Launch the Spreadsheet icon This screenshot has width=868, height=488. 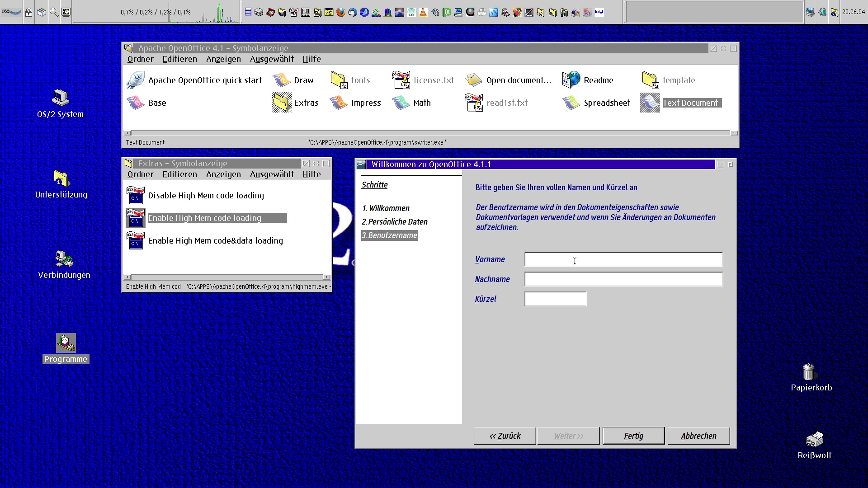coord(571,103)
